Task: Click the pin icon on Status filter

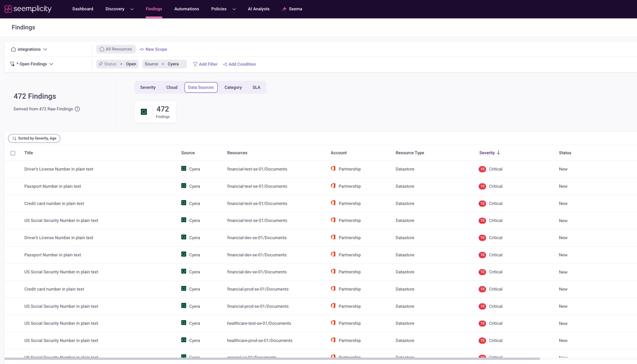Action: click(101, 64)
